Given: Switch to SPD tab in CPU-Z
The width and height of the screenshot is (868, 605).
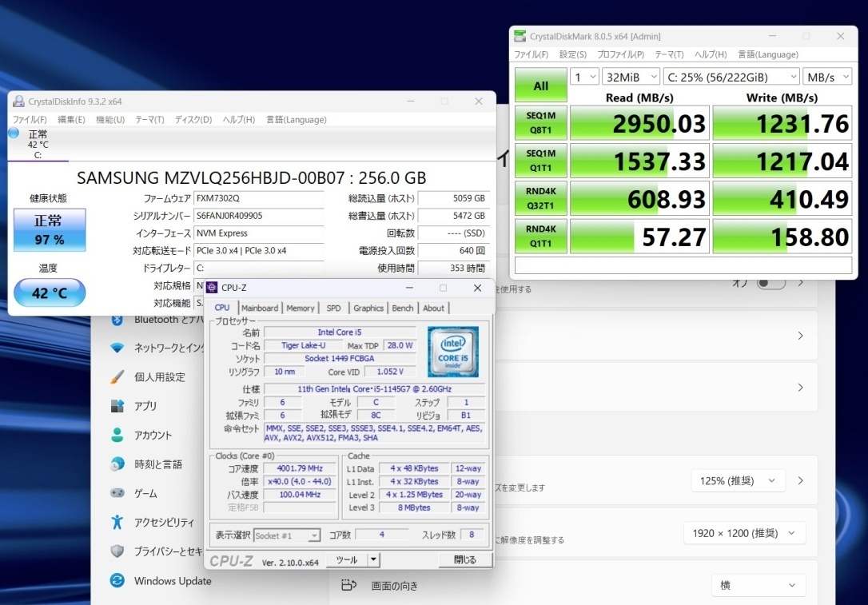Looking at the screenshot, I should (x=333, y=308).
